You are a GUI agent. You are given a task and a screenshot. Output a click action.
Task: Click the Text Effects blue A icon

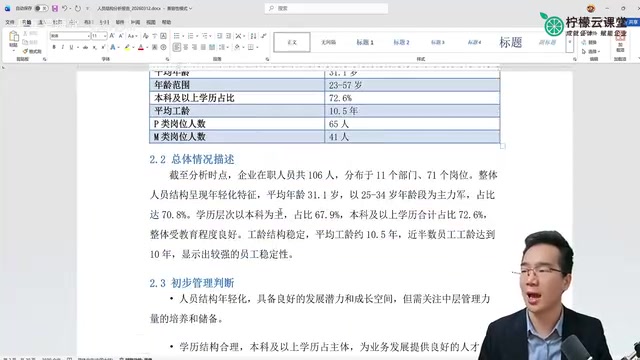(113, 47)
